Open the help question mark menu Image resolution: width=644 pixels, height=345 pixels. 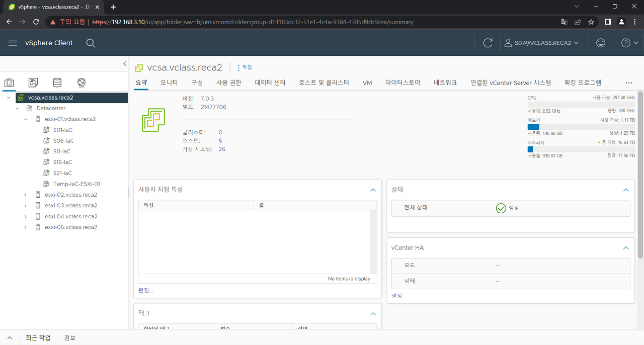[x=629, y=43]
